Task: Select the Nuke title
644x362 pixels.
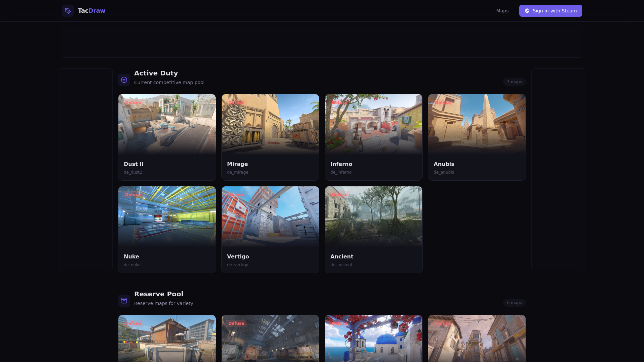Action: click(131, 256)
